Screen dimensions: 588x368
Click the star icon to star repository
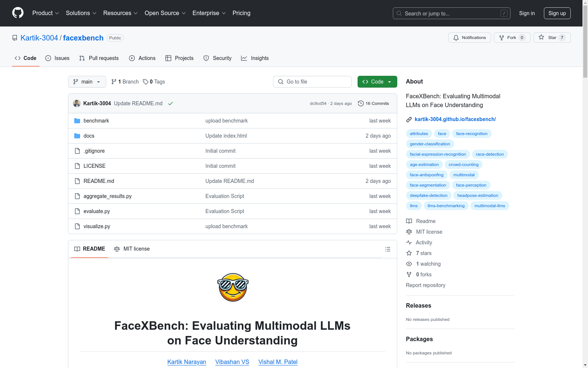point(541,37)
